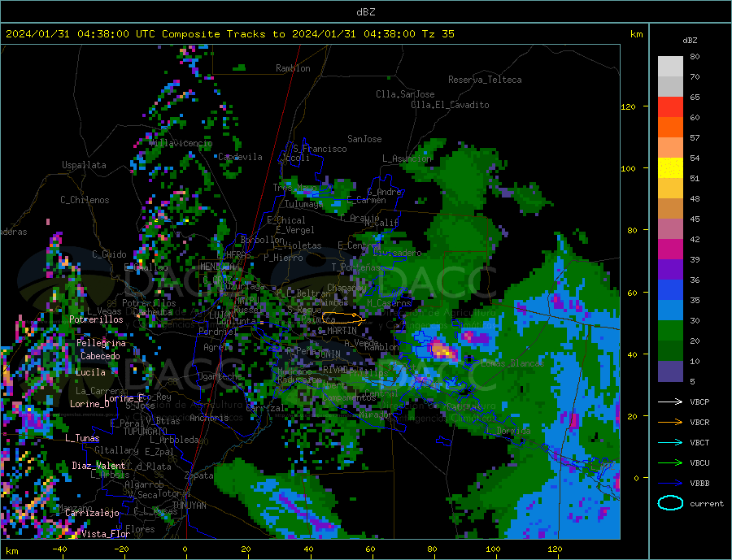This screenshot has width=732, height=560.
Task: Click the 'Uspallata' map label
Action: pos(84,165)
